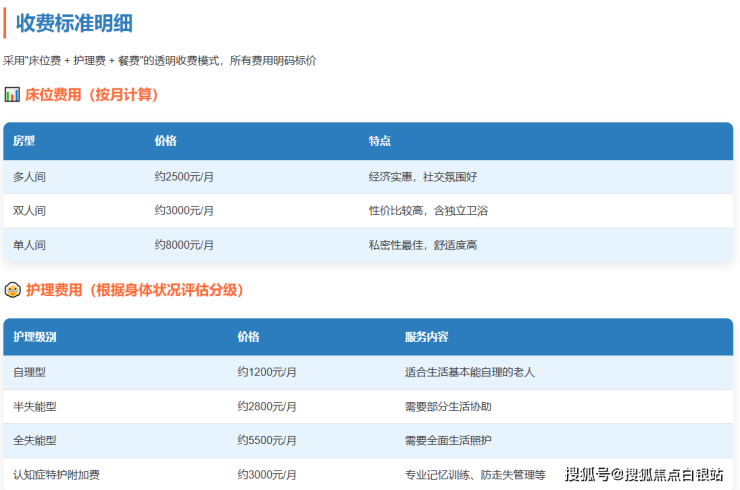Select the 双人间 room type cell
Image resolution: width=740 pixels, height=490 pixels.
[29, 211]
